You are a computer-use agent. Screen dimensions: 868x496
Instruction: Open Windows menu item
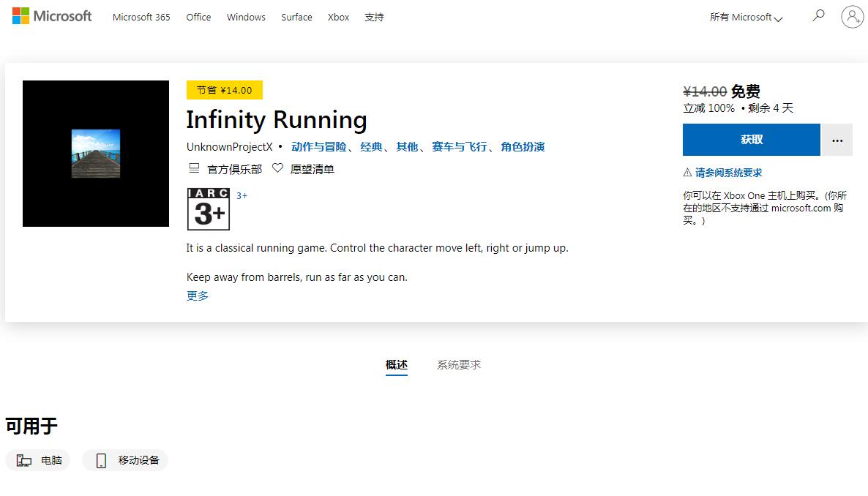[x=246, y=17]
